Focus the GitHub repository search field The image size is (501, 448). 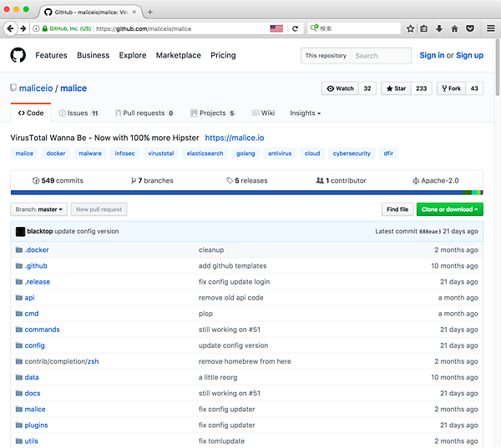coord(380,56)
